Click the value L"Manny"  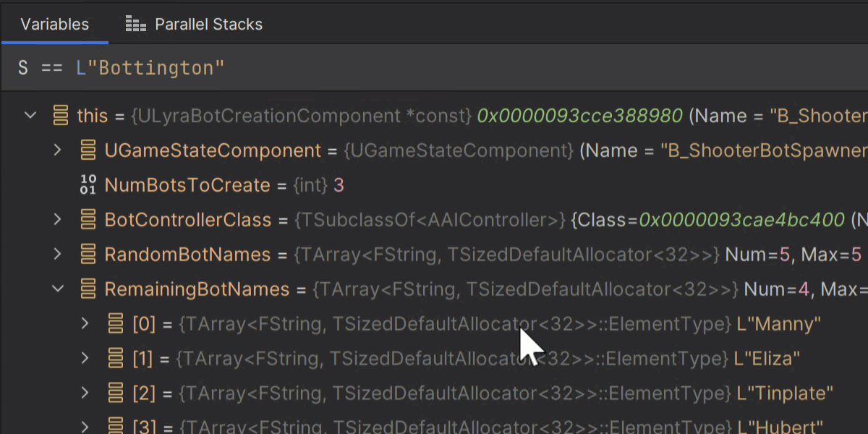(x=779, y=324)
